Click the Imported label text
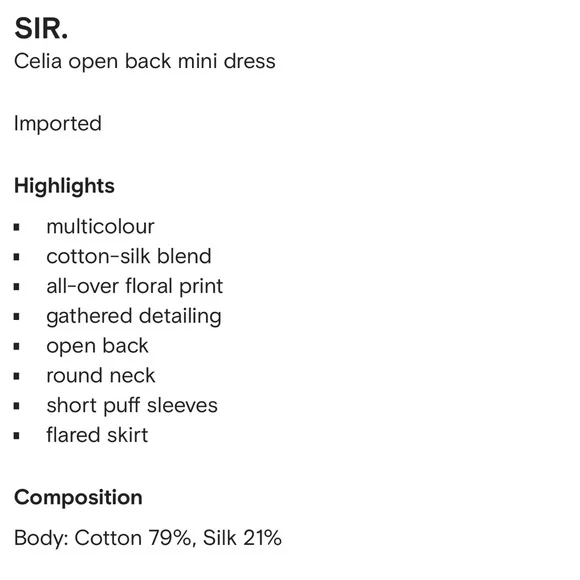Image resolution: width=580 pixels, height=580 pixels. [x=58, y=124]
